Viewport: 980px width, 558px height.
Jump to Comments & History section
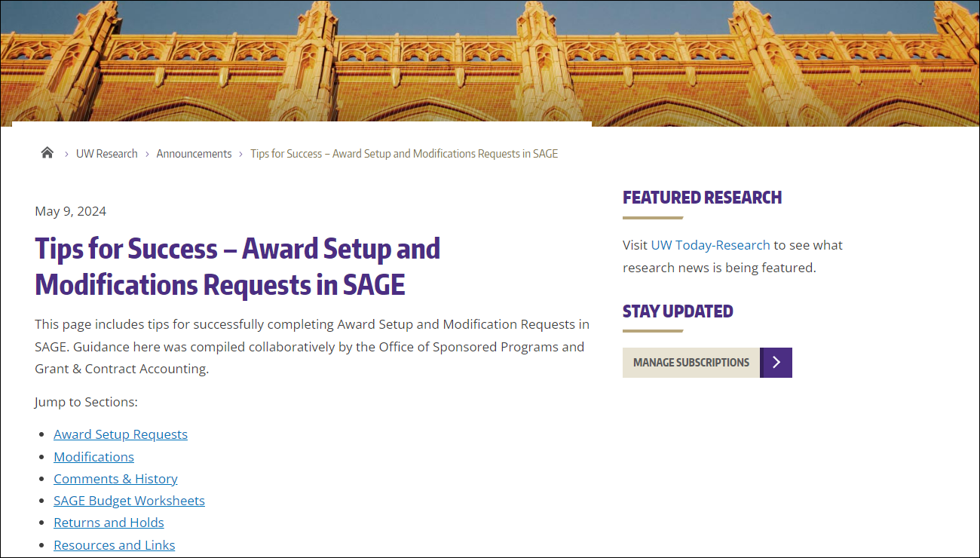[115, 479]
